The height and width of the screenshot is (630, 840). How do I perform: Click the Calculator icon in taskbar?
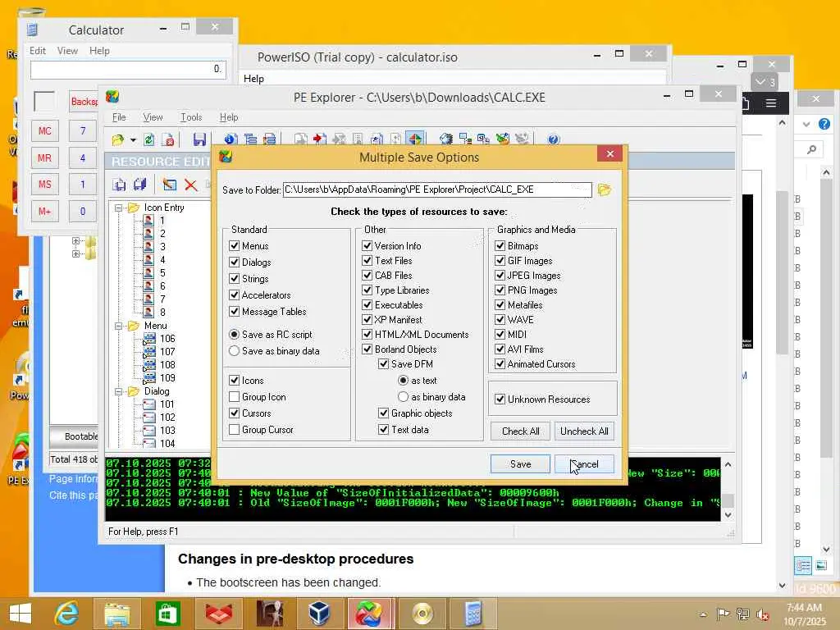[472, 613]
